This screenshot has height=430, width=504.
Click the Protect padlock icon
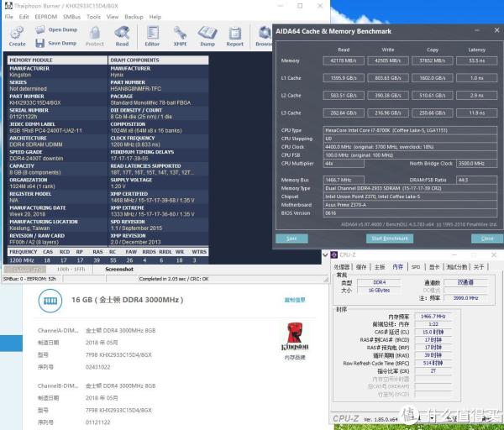95,33
